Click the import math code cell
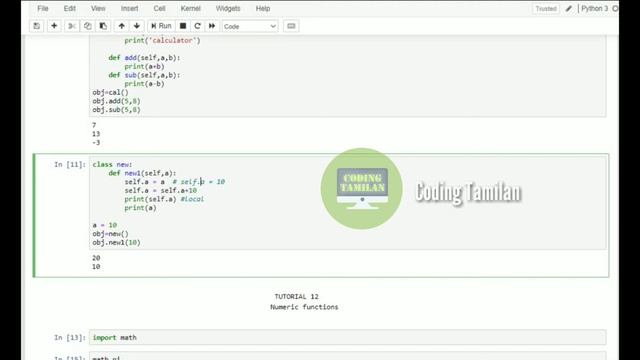640x360 pixels. click(348, 338)
